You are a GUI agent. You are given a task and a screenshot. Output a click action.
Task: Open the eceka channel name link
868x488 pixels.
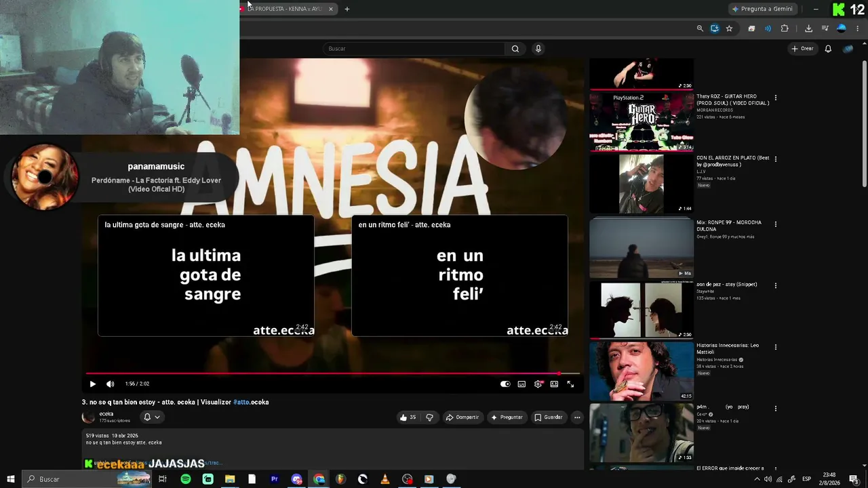pos(106,414)
